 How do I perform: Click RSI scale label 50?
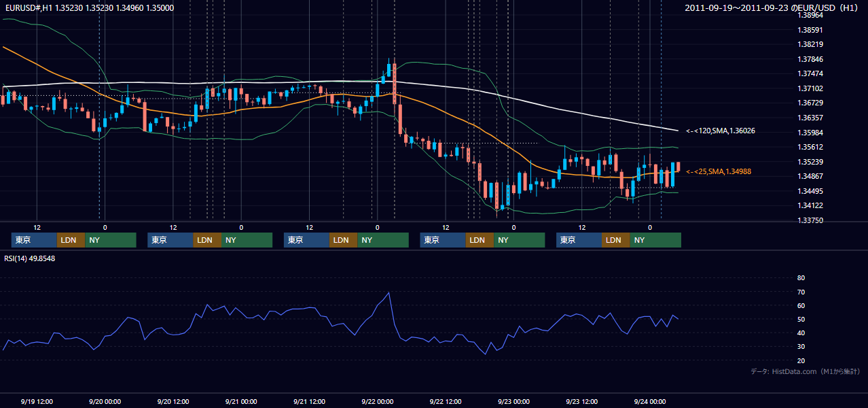801,319
